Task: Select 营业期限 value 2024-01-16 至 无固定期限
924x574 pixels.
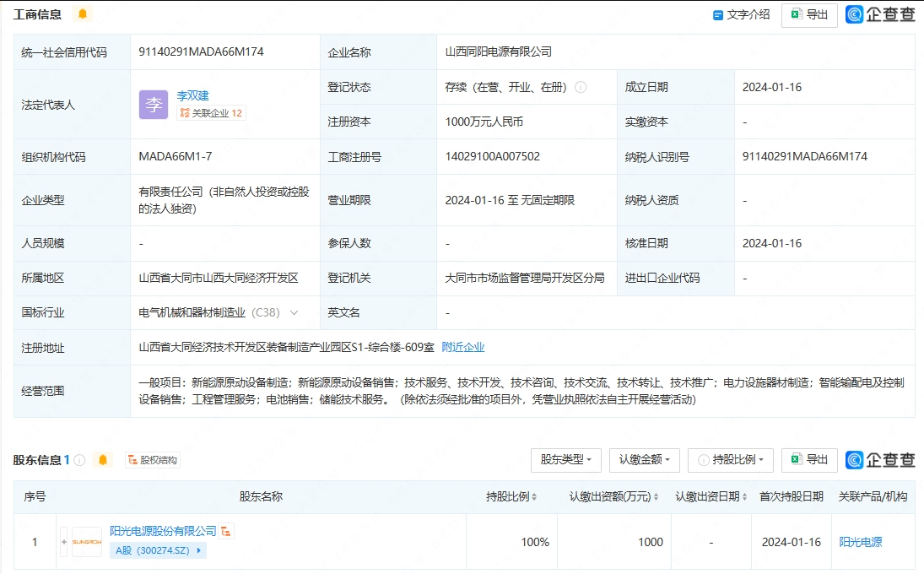Action: point(510,200)
